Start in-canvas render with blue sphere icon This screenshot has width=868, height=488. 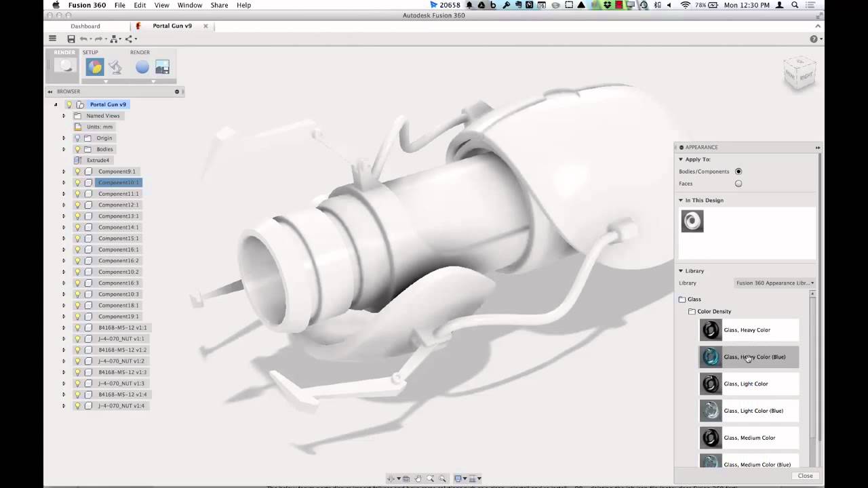(142, 67)
